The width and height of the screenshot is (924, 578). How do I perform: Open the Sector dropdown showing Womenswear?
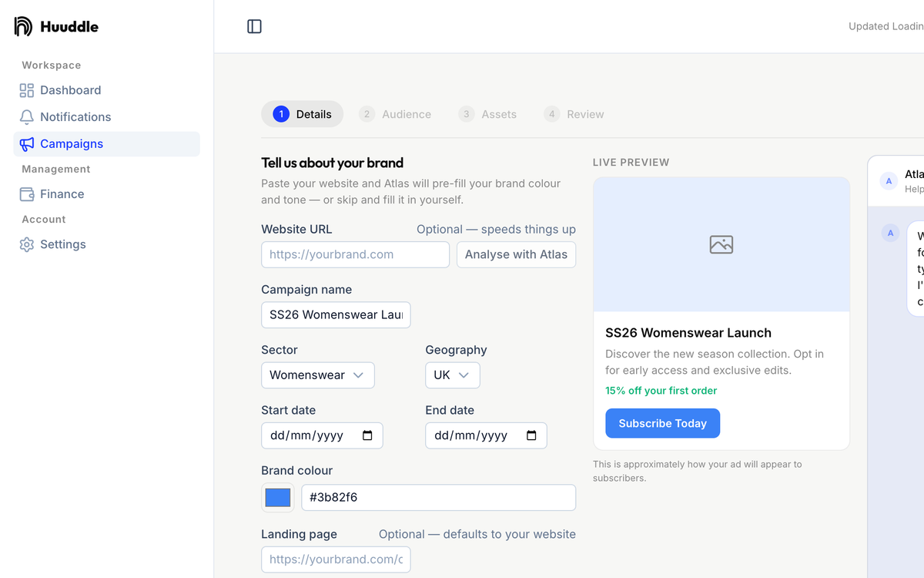[x=318, y=375]
